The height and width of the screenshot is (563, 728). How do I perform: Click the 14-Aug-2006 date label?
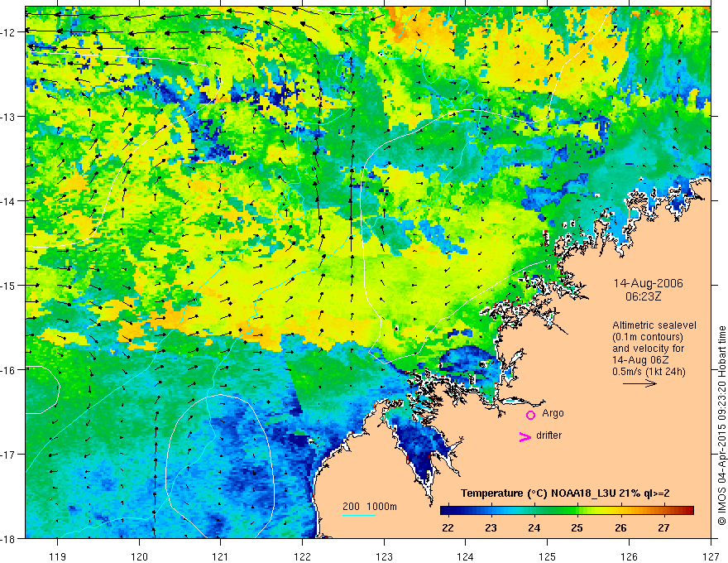(x=648, y=283)
